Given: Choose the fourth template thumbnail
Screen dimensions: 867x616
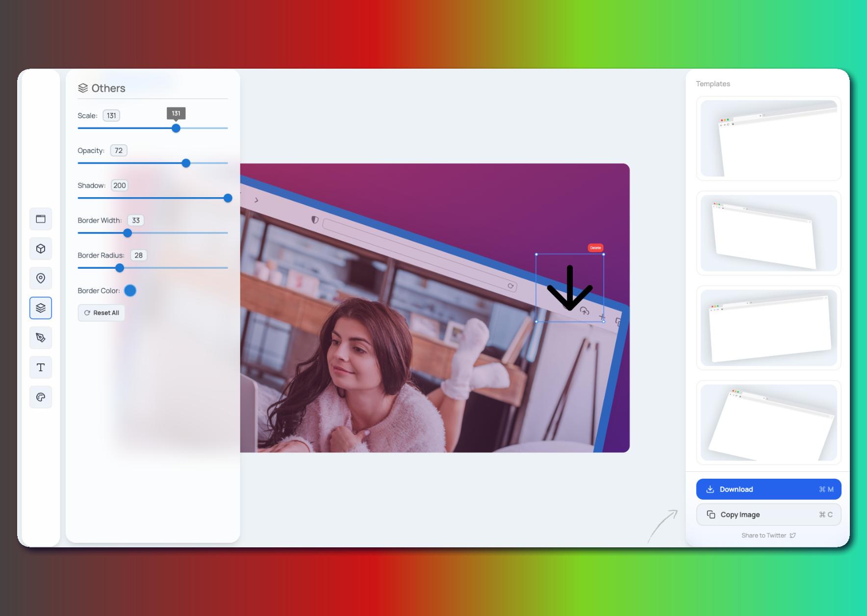Looking at the screenshot, I should click(x=768, y=422).
